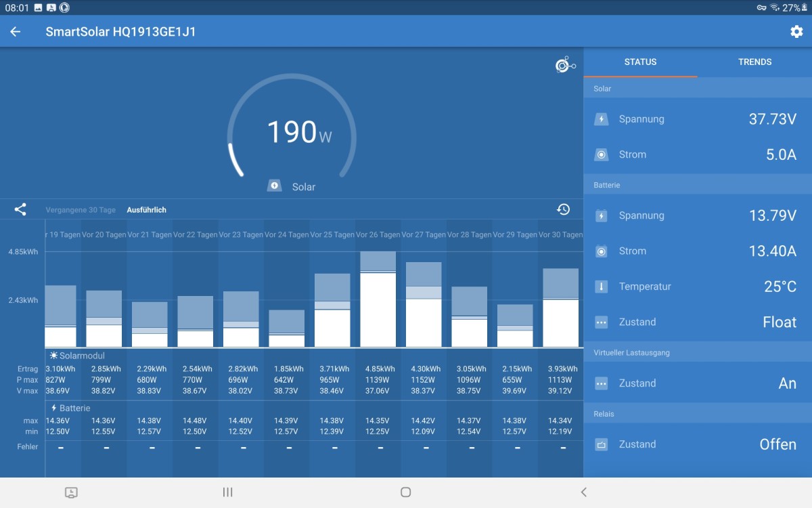Tap the solar panel icon below gauge

[x=274, y=186]
